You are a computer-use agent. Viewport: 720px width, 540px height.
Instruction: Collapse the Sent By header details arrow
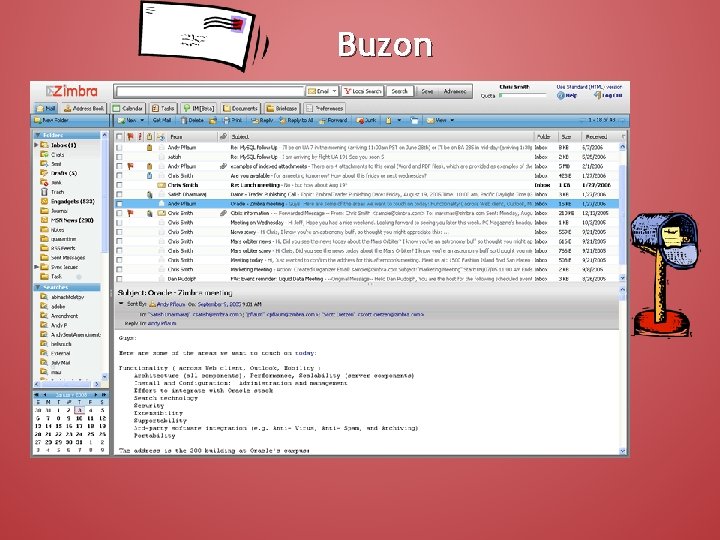click(x=121, y=304)
